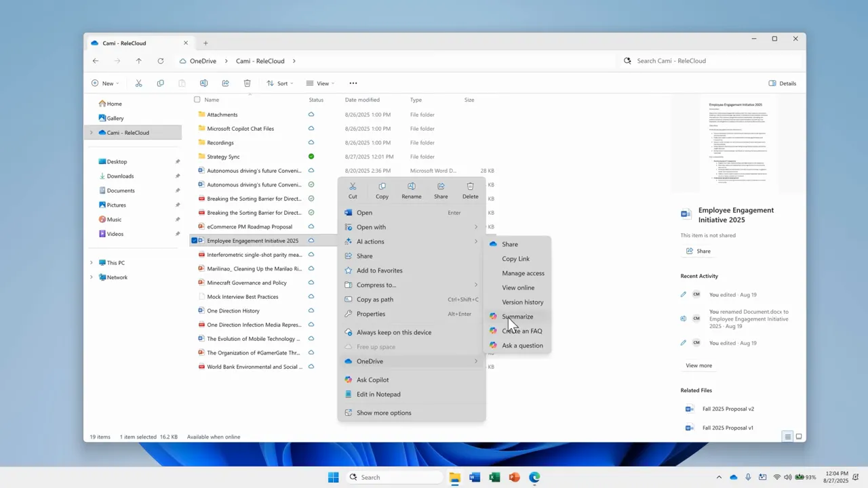Viewport: 868px width, 488px height.
Task: Choose Copy as path
Action: 412,300
